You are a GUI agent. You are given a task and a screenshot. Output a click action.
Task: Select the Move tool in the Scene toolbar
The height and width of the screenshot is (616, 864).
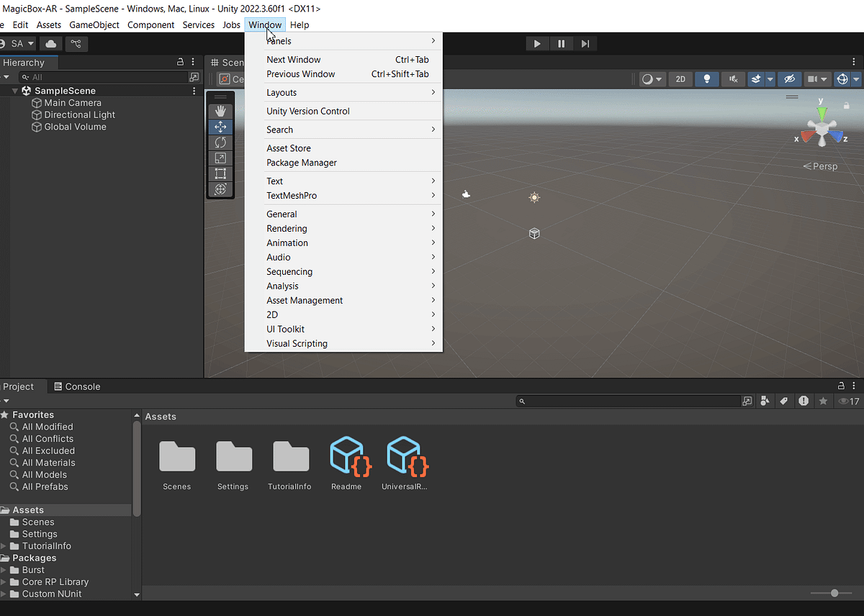click(220, 126)
